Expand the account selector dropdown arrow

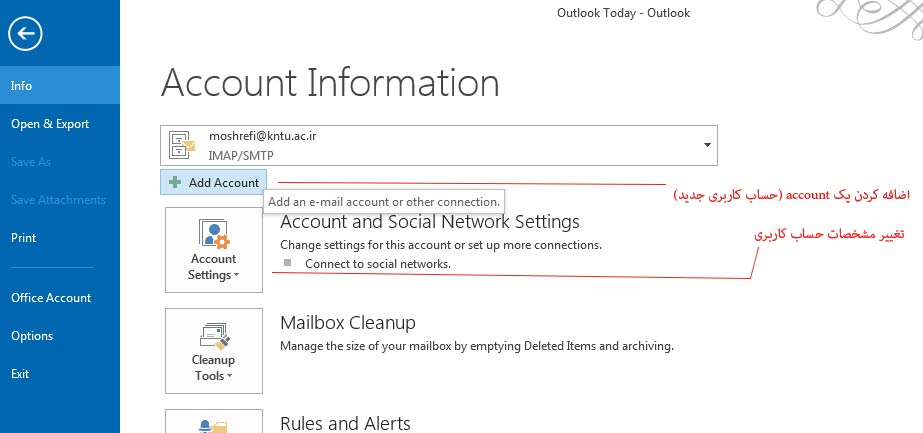pos(707,145)
